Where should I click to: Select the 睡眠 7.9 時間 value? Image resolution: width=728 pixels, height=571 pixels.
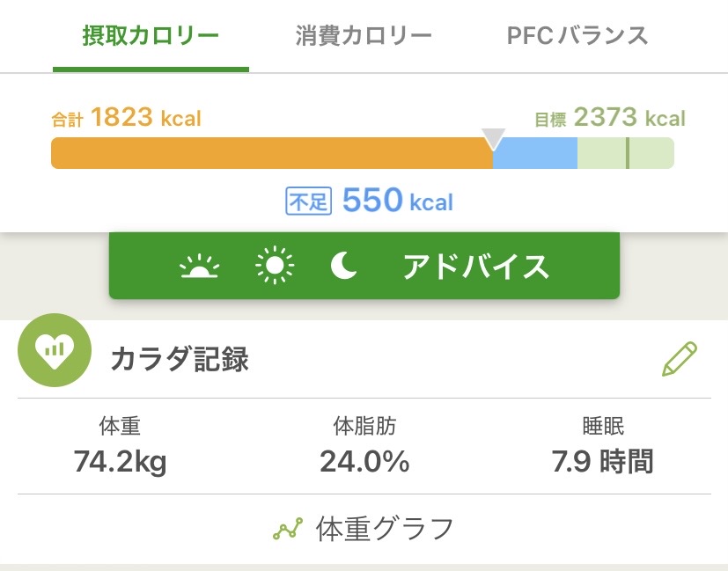(x=602, y=461)
